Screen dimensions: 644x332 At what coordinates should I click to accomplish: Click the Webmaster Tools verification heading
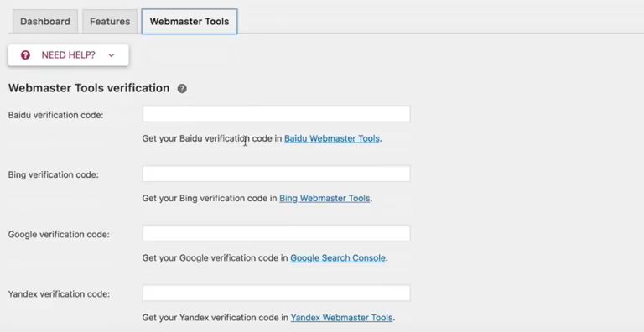(89, 88)
